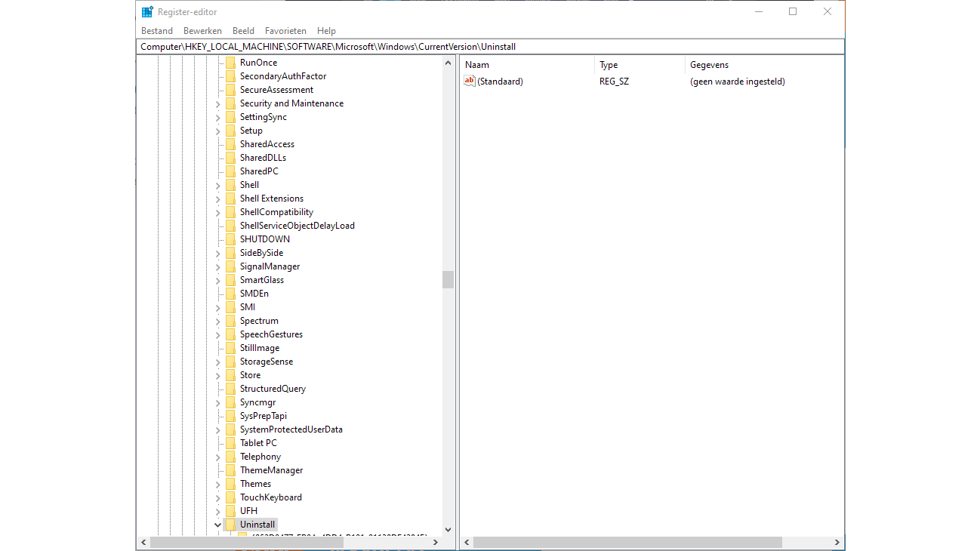Click the key tree's horizontal scrollbar right arrow
Image resolution: width=980 pixels, height=551 pixels.
(436, 543)
